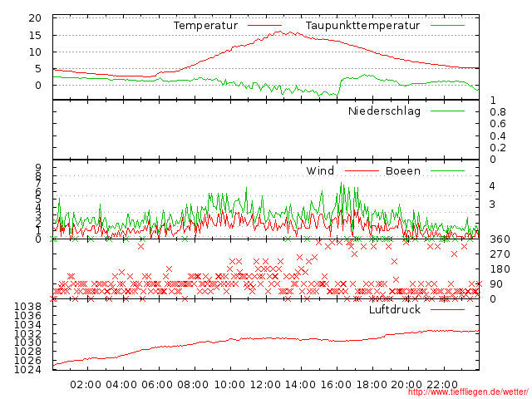Click the 14:00 time axis label
532x399 pixels.
click(300, 385)
